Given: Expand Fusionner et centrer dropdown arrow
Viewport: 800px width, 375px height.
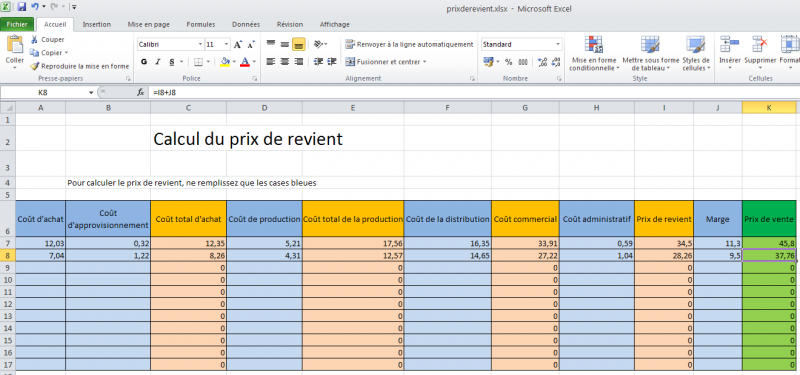Looking at the screenshot, I should pyautogui.click(x=425, y=62).
